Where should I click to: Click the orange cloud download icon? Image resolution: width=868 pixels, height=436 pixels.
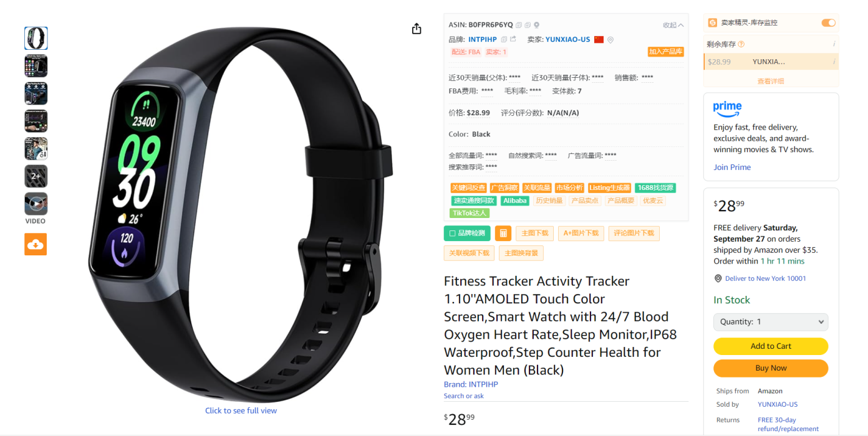(x=36, y=244)
